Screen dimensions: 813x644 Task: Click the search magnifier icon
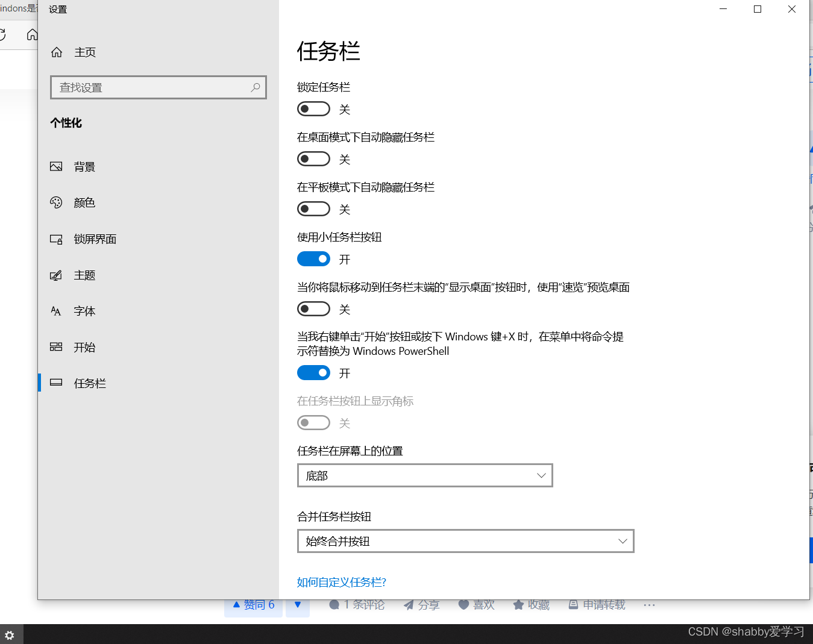click(x=256, y=87)
